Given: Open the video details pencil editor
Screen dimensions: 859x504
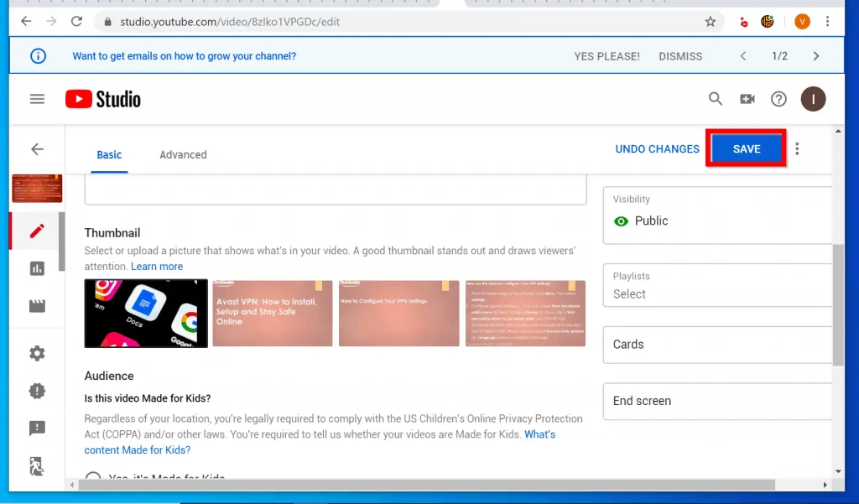Looking at the screenshot, I should [37, 231].
